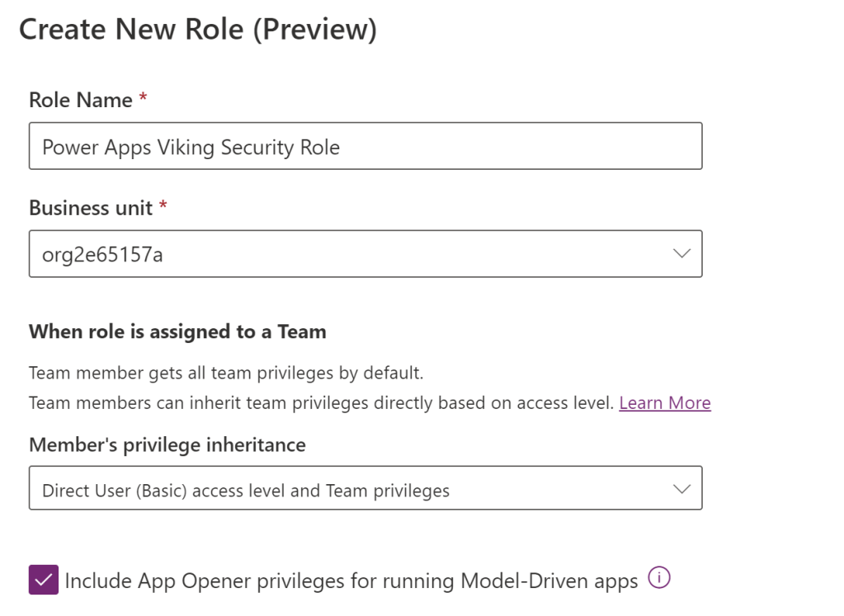Click 'Team member gets all team privileges' text
The width and height of the screenshot is (844, 616).
225,373
